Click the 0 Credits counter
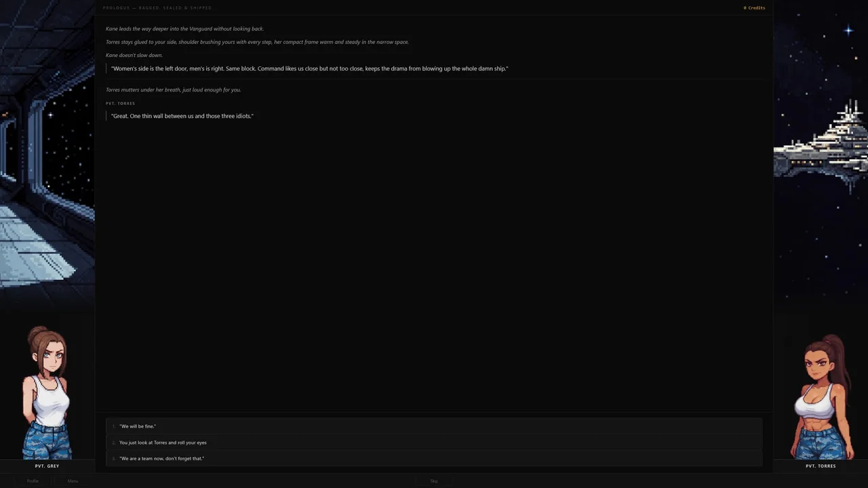The image size is (868, 488). point(754,8)
